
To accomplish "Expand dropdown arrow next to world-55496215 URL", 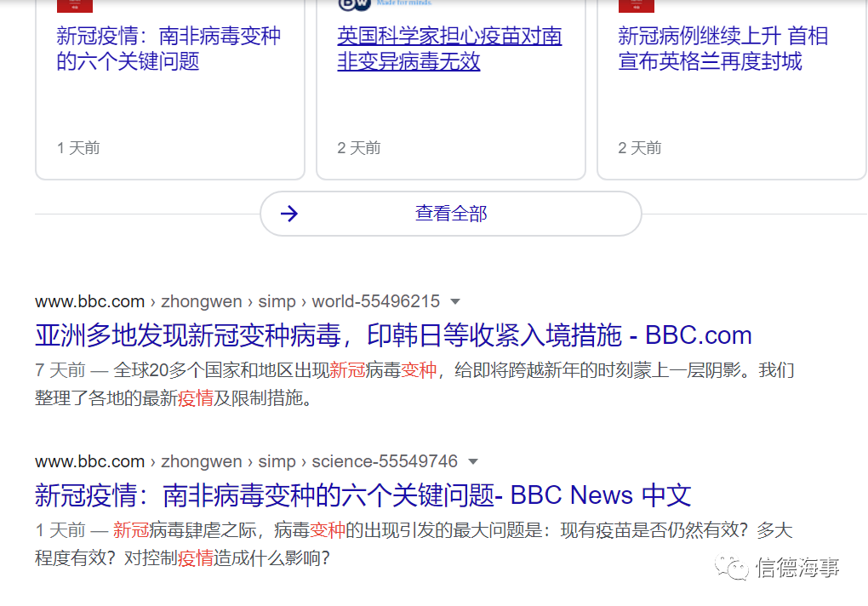I will pyautogui.click(x=455, y=302).
